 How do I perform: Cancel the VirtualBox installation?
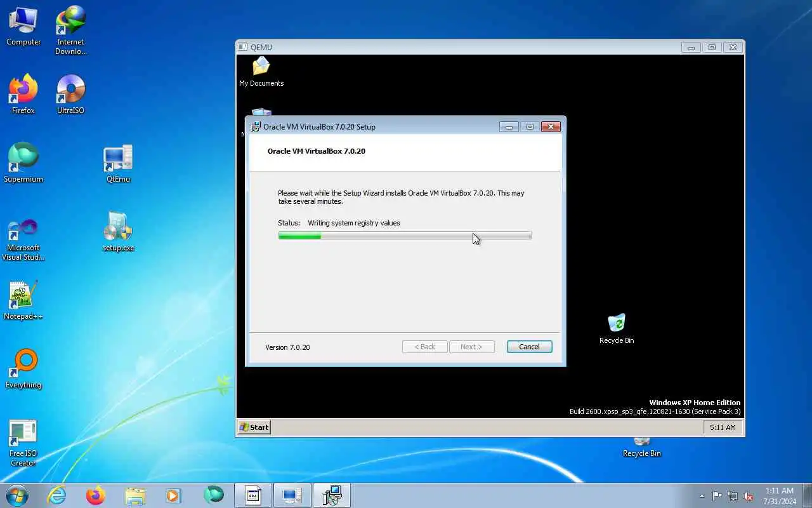(529, 347)
